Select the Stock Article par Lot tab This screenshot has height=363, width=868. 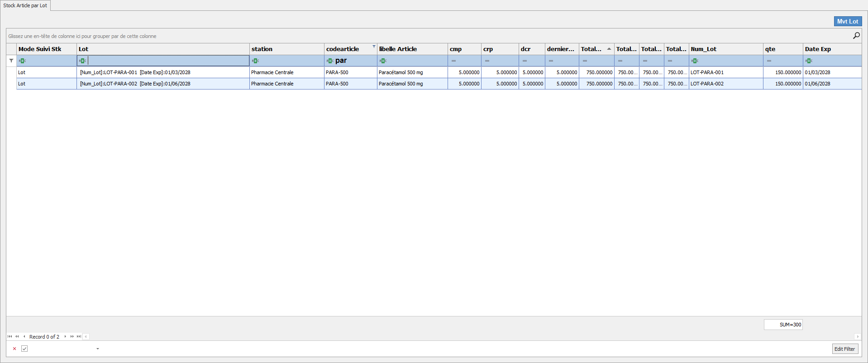pyautogui.click(x=25, y=5)
